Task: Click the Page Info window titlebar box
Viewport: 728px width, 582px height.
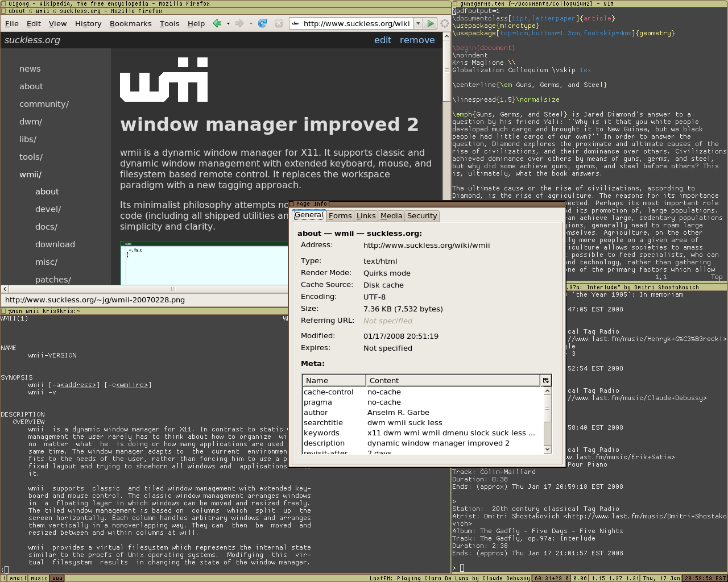Action: tap(291, 203)
